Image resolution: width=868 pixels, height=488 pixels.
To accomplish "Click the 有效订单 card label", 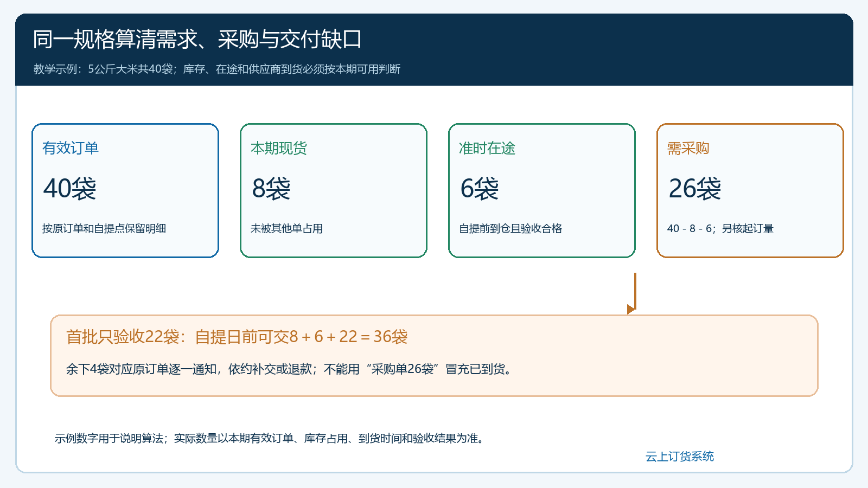I will tap(71, 148).
